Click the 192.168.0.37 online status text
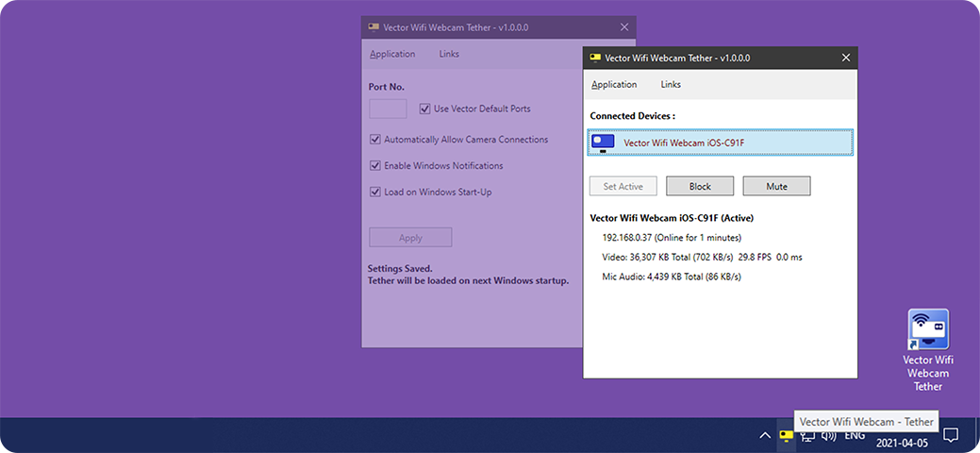This screenshot has height=453, width=980. pyautogui.click(x=672, y=238)
